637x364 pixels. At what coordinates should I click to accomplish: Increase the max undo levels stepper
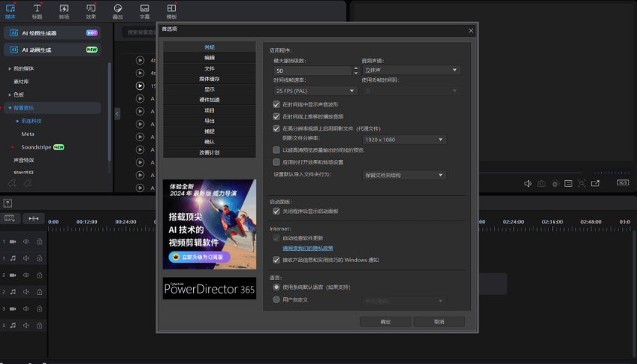[355, 68]
